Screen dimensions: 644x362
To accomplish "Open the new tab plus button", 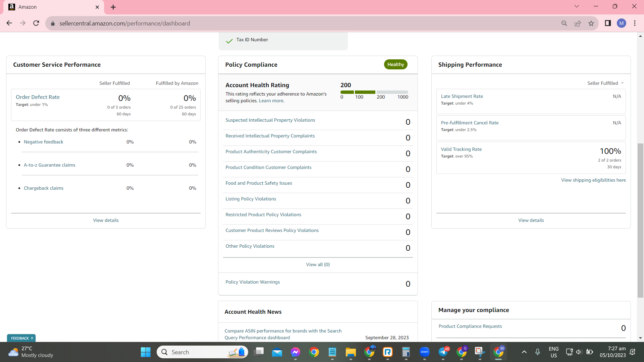I will (x=113, y=7).
